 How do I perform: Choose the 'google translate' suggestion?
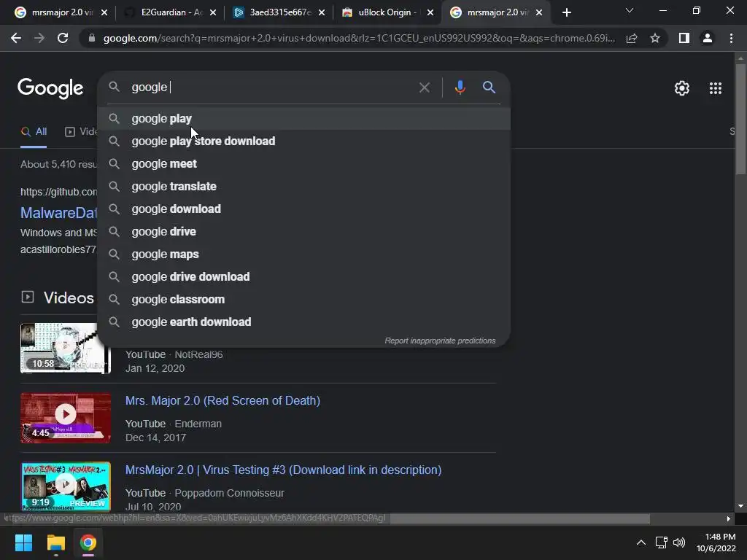304,186
